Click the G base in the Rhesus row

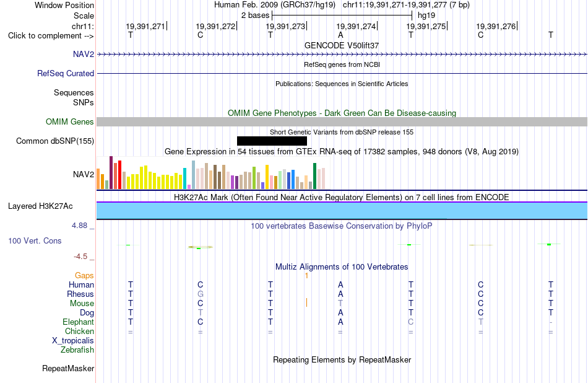point(201,294)
